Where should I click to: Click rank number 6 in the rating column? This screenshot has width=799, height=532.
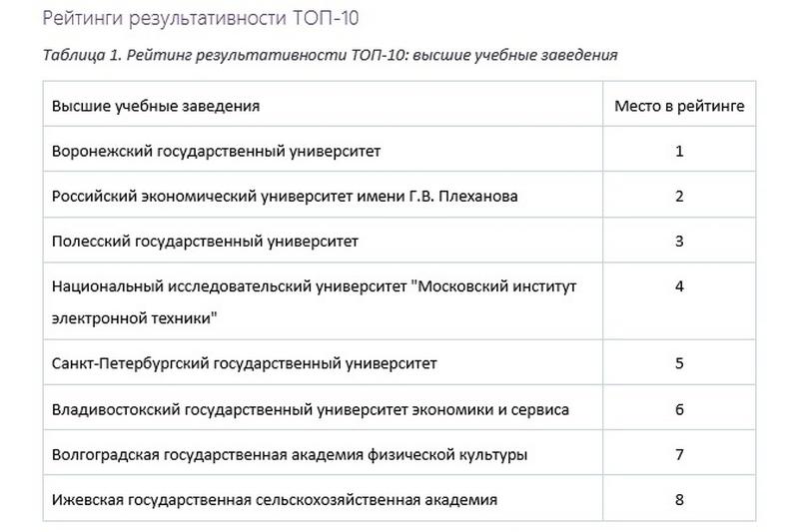(x=679, y=409)
